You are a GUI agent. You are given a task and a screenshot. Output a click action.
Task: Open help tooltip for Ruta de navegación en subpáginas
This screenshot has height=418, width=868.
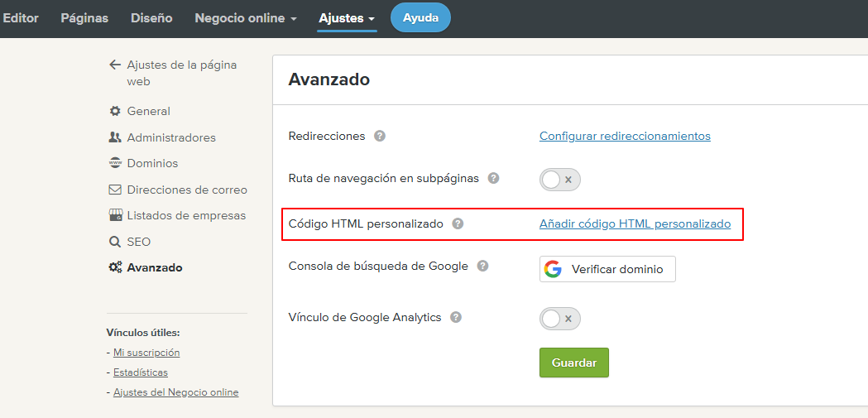coord(493,179)
